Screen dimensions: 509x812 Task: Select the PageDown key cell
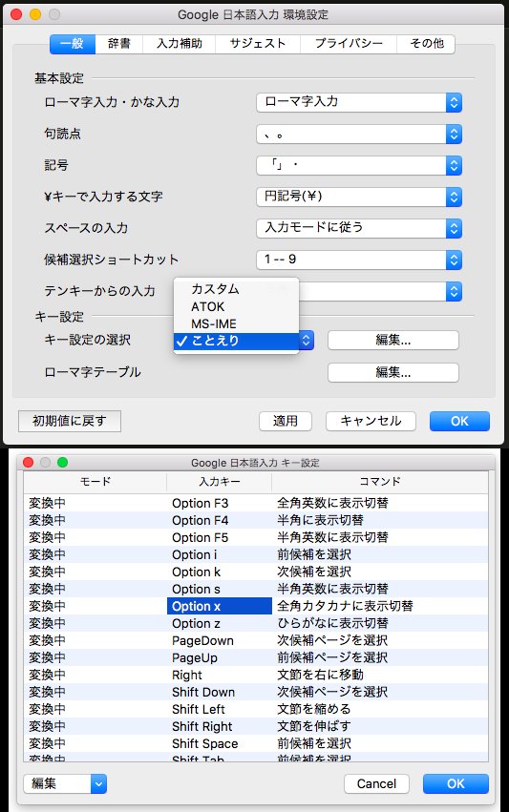220,640
